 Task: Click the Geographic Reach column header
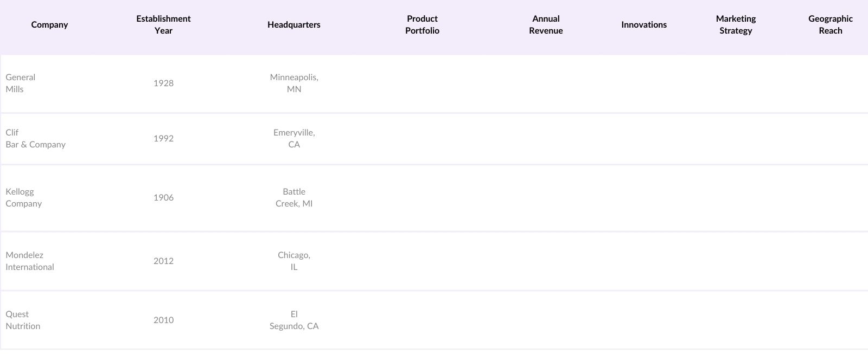tap(830, 25)
